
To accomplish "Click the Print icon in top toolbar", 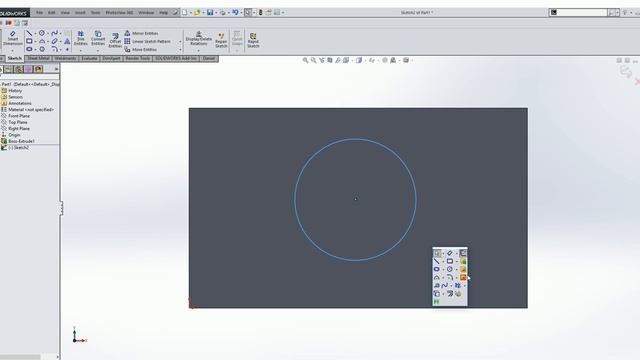I will 222,13.
